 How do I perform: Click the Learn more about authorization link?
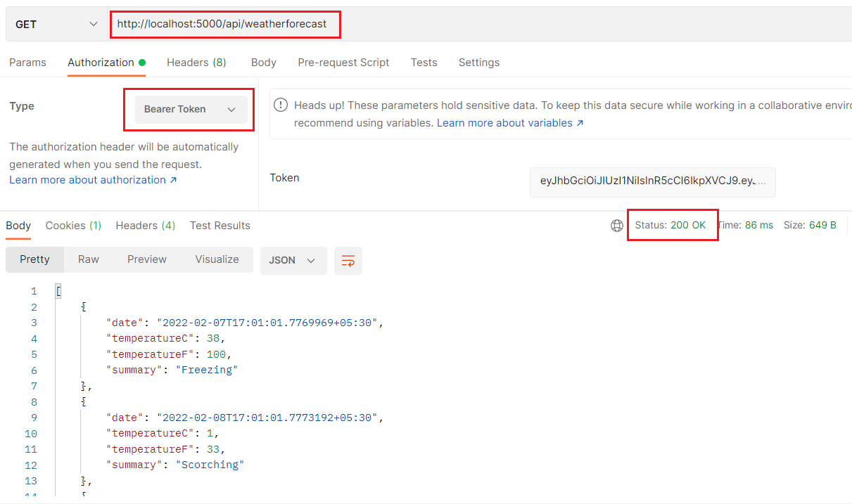[87, 179]
